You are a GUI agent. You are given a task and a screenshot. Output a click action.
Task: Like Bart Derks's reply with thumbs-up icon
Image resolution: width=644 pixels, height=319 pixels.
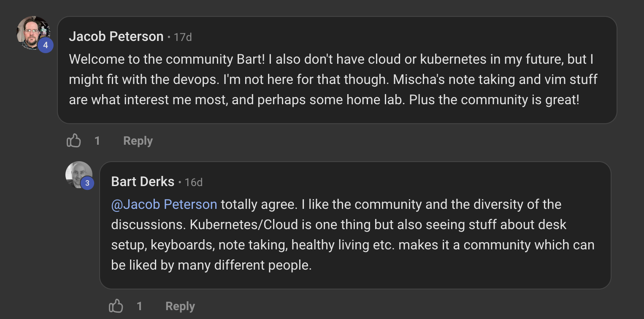[x=116, y=306]
